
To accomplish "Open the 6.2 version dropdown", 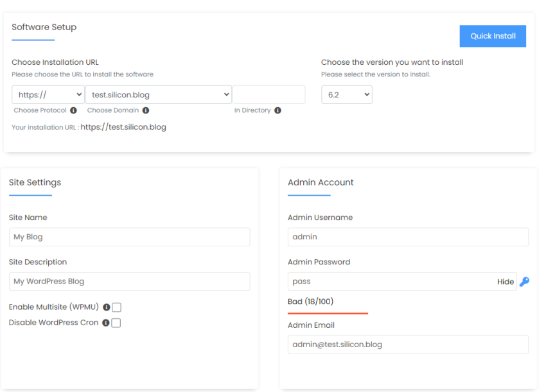I will pyautogui.click(x=347, y=94).
